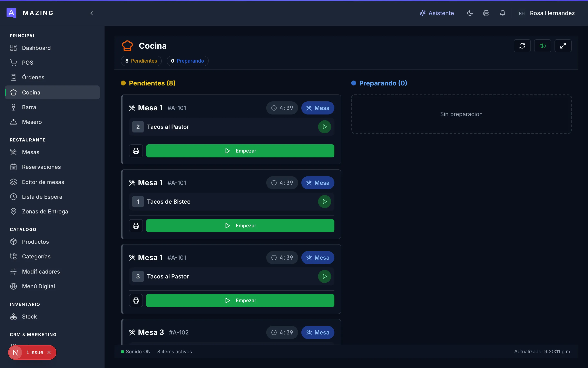The width and height of the screenshot is (588, 368).
Task: Toggle kitchen sound with speaker icon
Action: (x=542, y=46)
